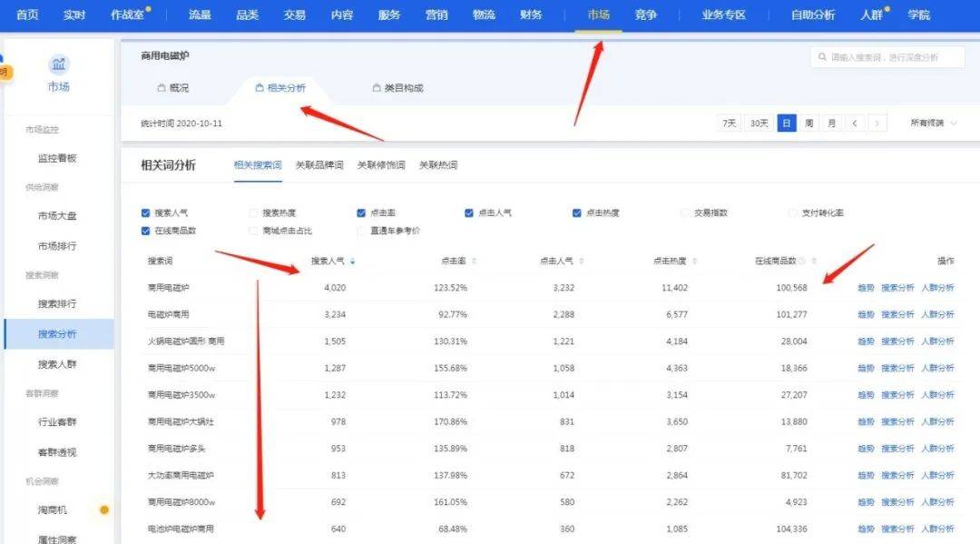
Task: Switch to the 关联品牌词 tab
Action: (319, 165)
